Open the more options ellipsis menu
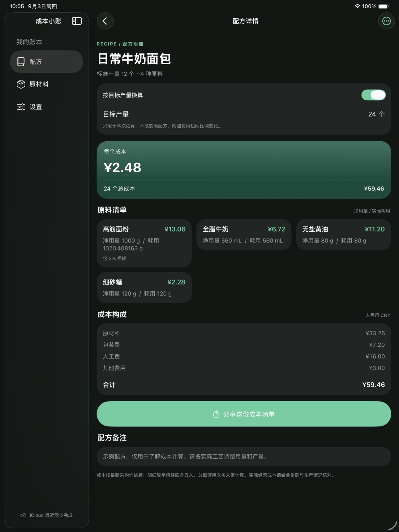The width and height of the screenshot is (399, 532). tap(386, 21)
